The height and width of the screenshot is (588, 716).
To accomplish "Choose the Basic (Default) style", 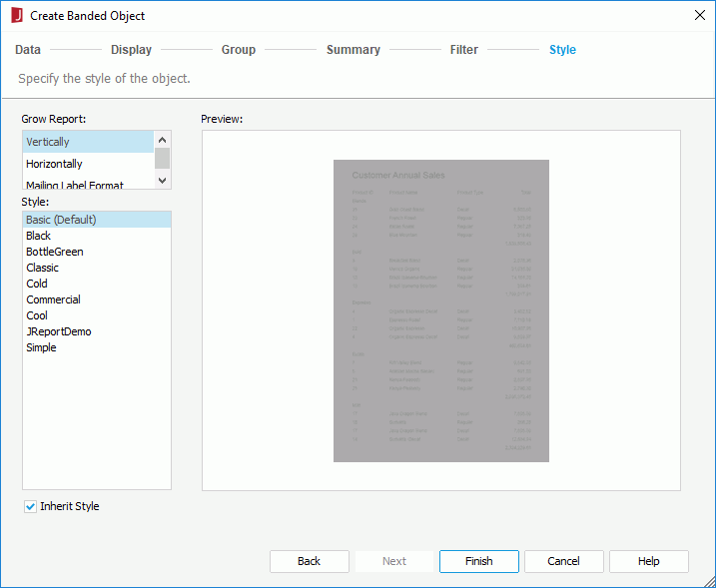I will pyautogui.click(x=97, y=220).
